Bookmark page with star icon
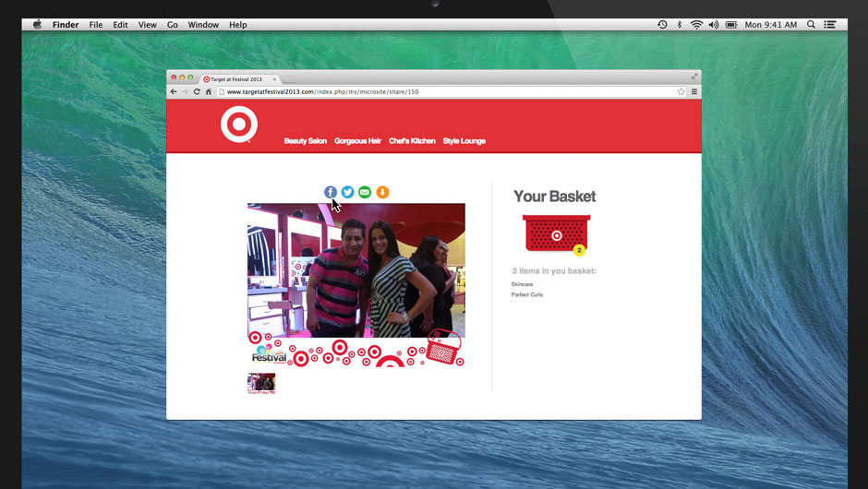The height and width of the screenshot is (489, 868). tap(681, 92)
